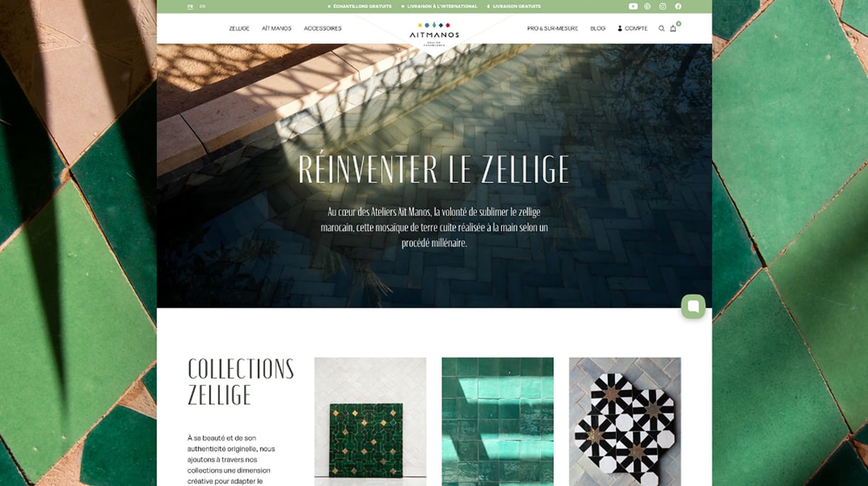Viewport: 868px width, 486px height.
Task: Open the YouTube channel icon
Action: pyautogui.click(x=633, y=6)
